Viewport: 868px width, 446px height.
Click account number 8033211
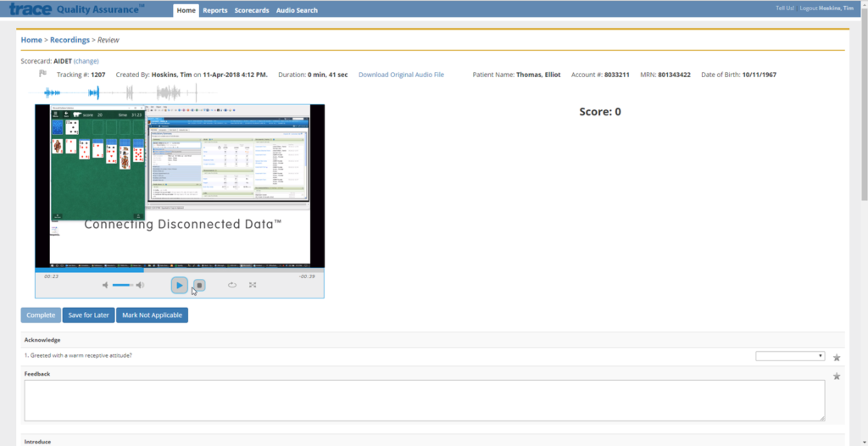pyautogui.click(x=617, y=75)
